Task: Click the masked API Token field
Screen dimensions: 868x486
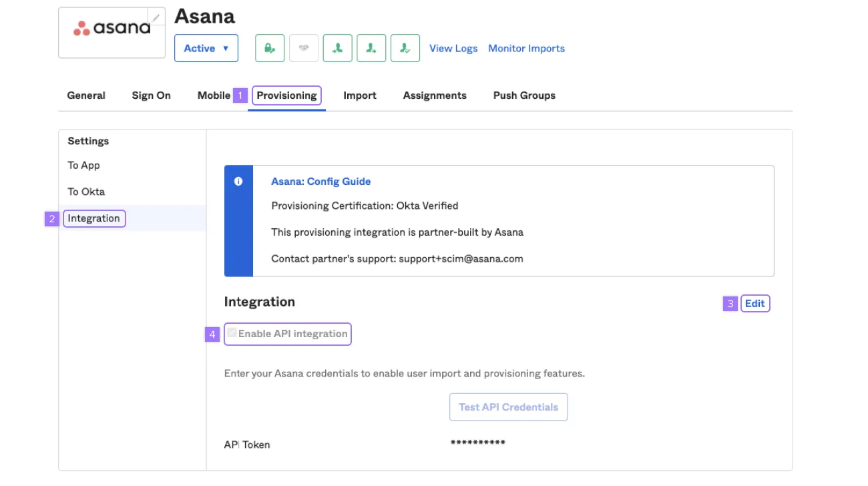Action: 478,444
